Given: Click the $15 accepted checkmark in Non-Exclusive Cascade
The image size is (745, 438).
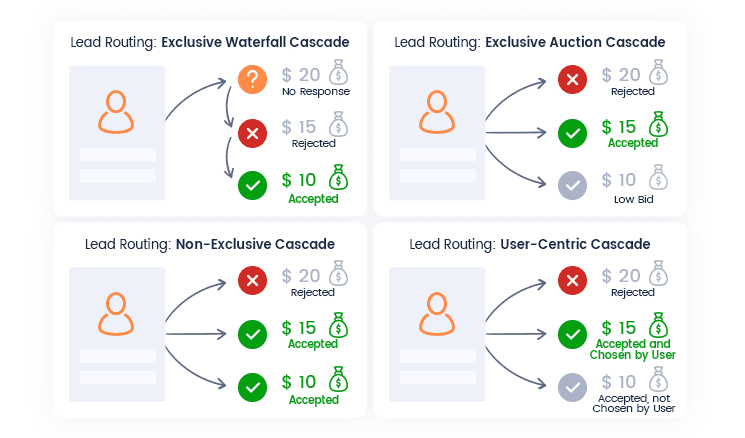Looking at the screenshot, I should click(x=252, y=333).
